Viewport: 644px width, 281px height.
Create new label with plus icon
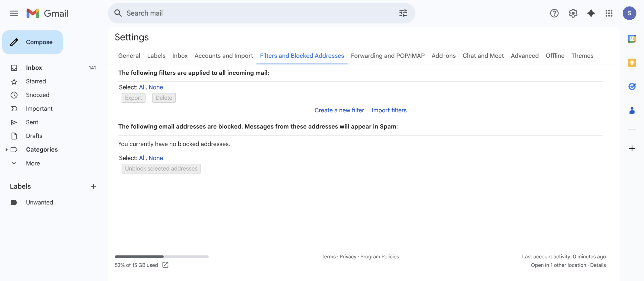pos(93,186)
